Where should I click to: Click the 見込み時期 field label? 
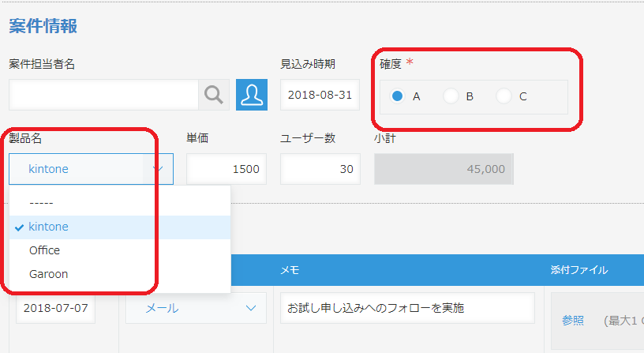click(308, 64)
